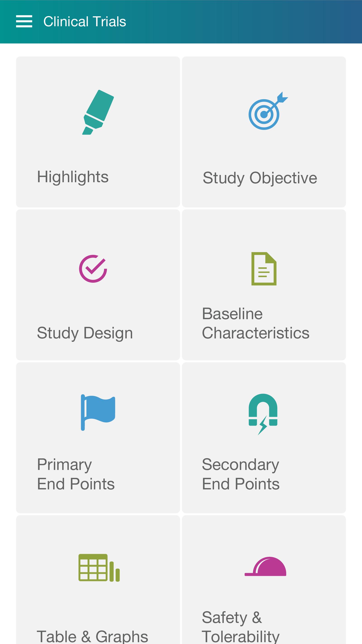Open the Table & Graphs label
The image size is (362, 644).
92,637
